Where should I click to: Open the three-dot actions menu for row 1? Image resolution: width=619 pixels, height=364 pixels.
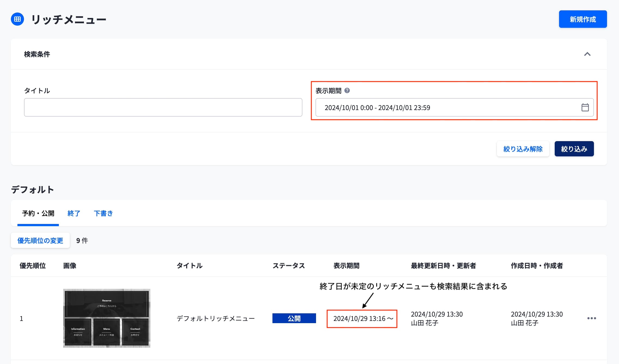pyautogui.click(x=591, y=318)
